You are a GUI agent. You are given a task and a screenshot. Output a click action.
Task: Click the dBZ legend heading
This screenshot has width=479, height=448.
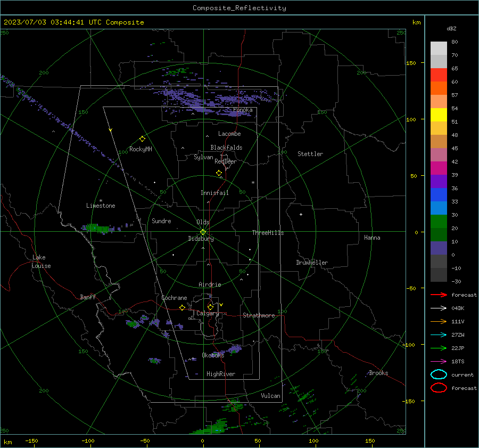pos(451,29)
